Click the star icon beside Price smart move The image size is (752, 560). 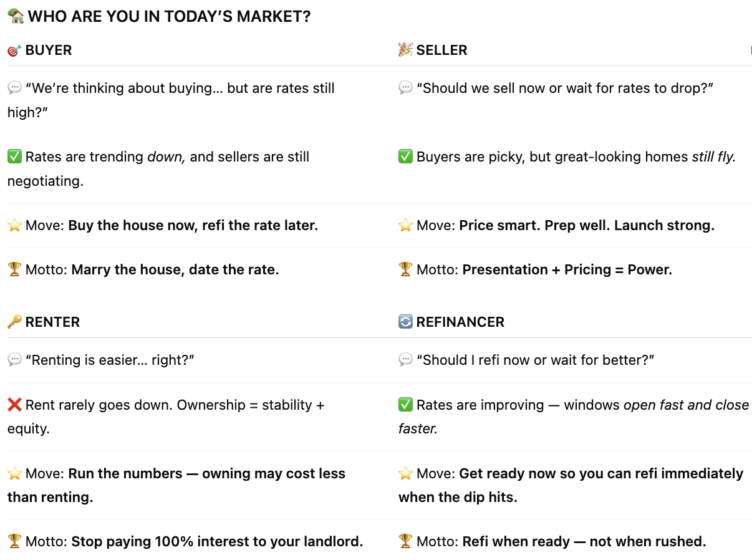click(405, 226)
